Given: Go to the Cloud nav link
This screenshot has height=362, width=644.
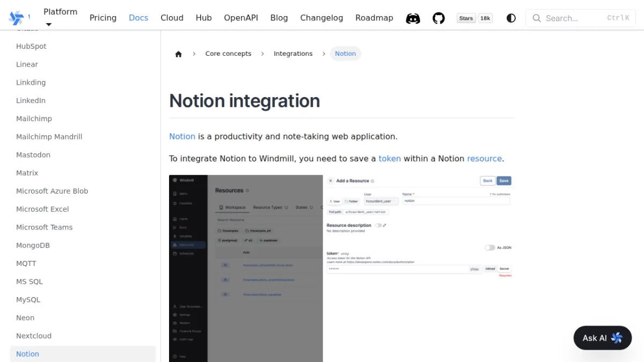Looking at the screenshot, I should click(172, 18).
